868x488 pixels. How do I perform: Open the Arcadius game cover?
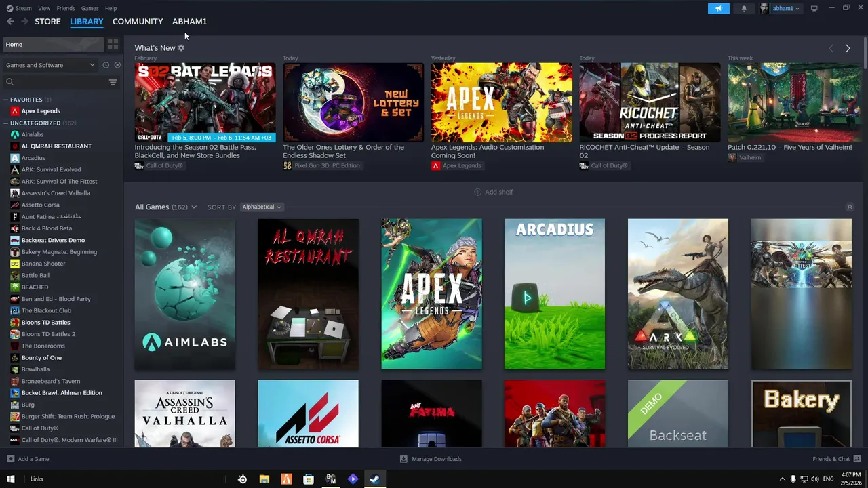tap(555, 293)
